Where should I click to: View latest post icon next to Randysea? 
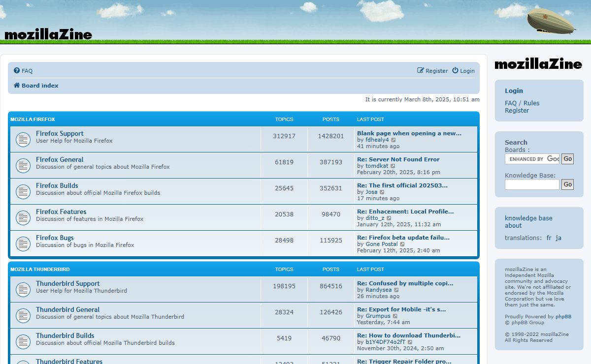tap(396, 290)
